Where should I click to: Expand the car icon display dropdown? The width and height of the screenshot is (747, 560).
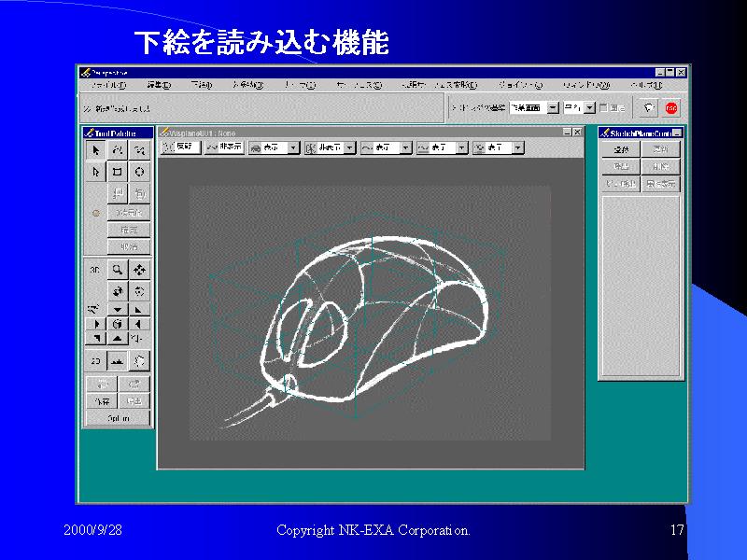[x=293, y=147]
